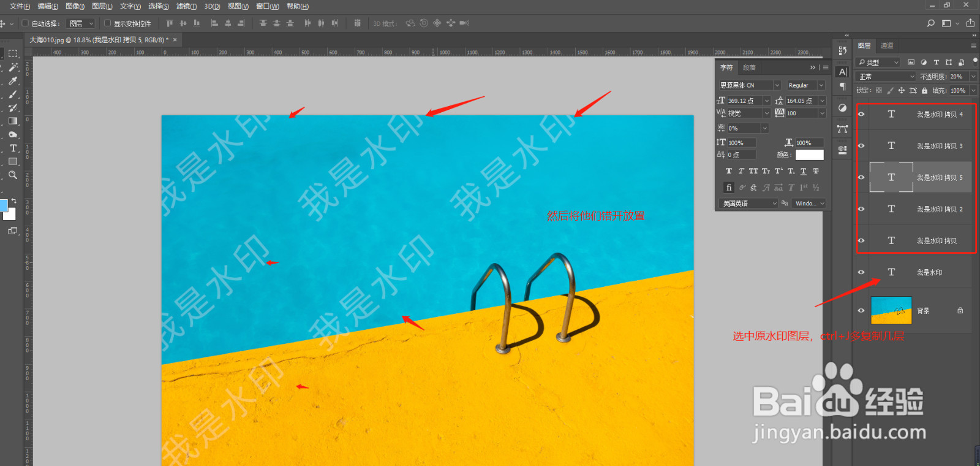Open the 图像(I) menu
This screenshot has height=466, width=980.
tap(75, 6)
